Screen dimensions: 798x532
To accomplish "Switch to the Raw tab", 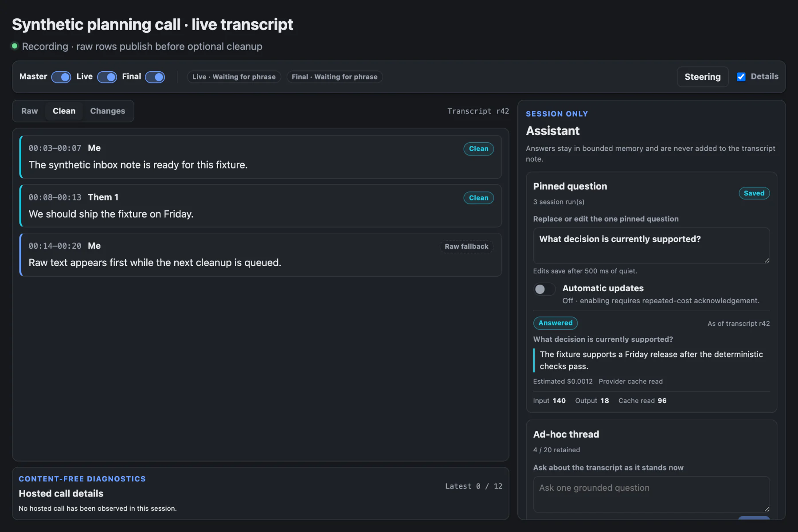I will tap(30, 111).
